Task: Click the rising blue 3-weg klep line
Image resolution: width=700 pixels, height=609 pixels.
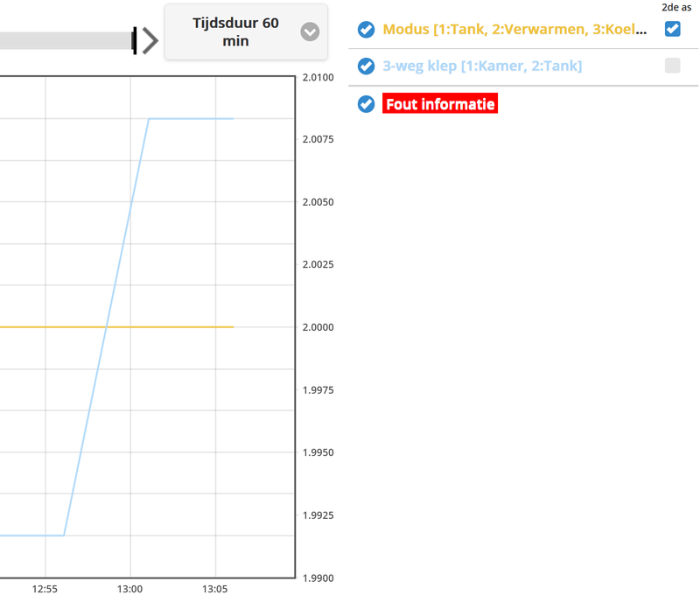Action: [106, 327]
